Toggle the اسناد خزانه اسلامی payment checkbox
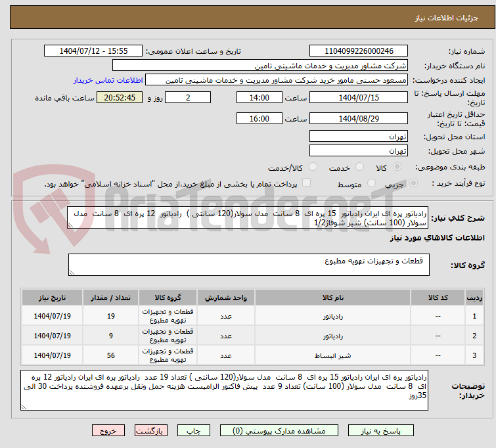The height and width of the screenshot is (448, 496). pyautogui.click(x=306, y=183)
